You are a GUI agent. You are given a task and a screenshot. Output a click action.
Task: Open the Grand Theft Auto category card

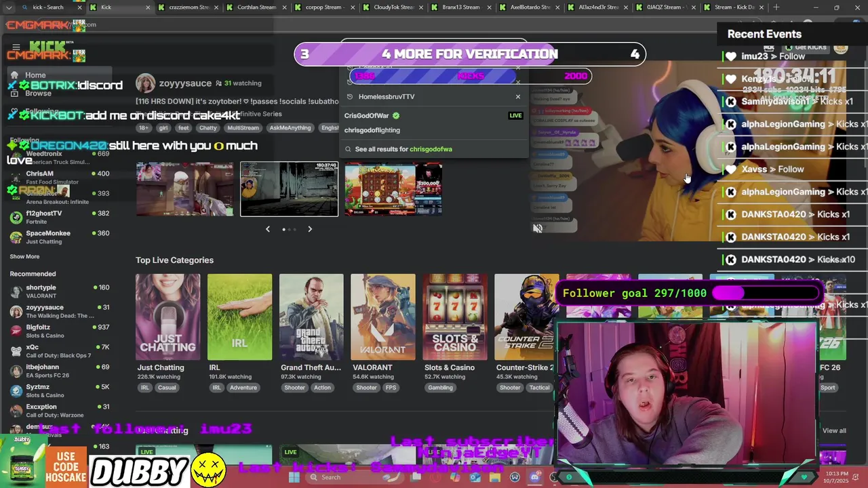pos(311,317)
